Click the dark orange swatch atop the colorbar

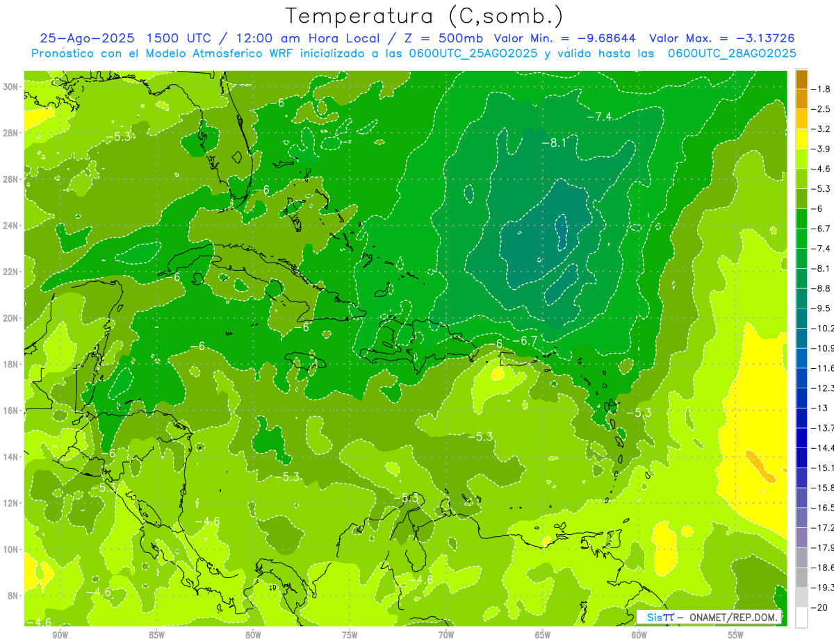pos(801,79)
